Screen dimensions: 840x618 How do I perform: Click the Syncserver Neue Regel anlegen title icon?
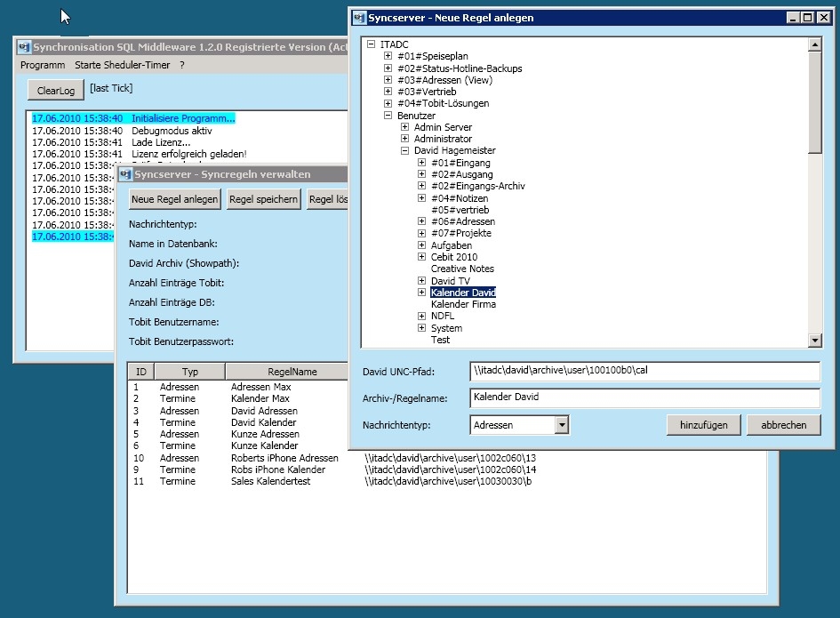[359, 18]
